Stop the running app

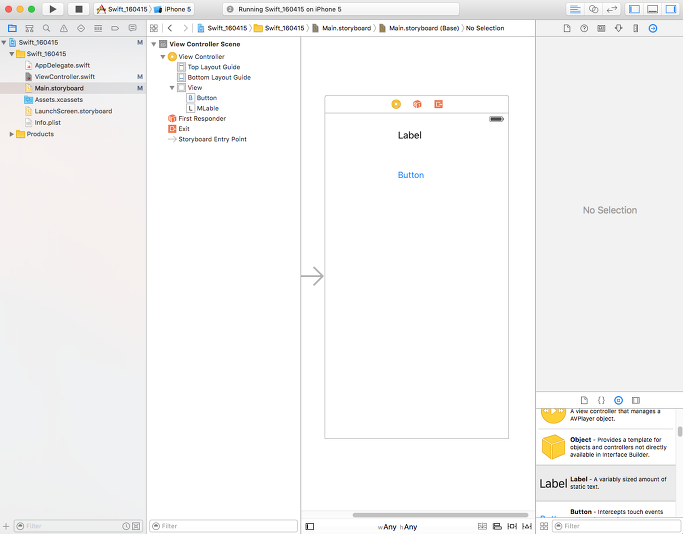(x=79, y=9)
